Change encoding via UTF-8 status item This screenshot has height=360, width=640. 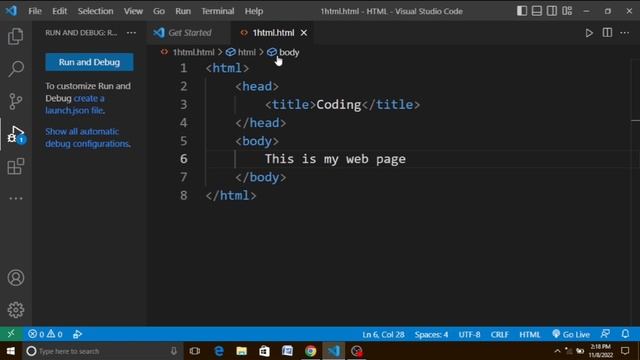(469, 334)
